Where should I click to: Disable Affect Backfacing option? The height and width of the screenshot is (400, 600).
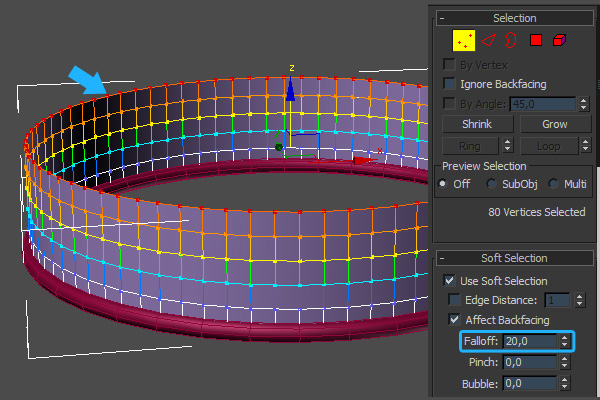coord(456,321)
